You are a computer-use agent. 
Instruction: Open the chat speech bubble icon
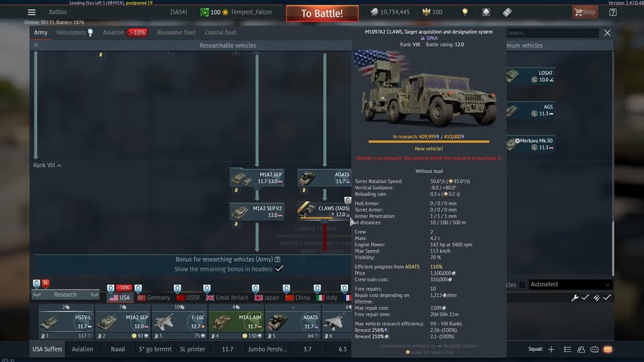tap(594, 349)
